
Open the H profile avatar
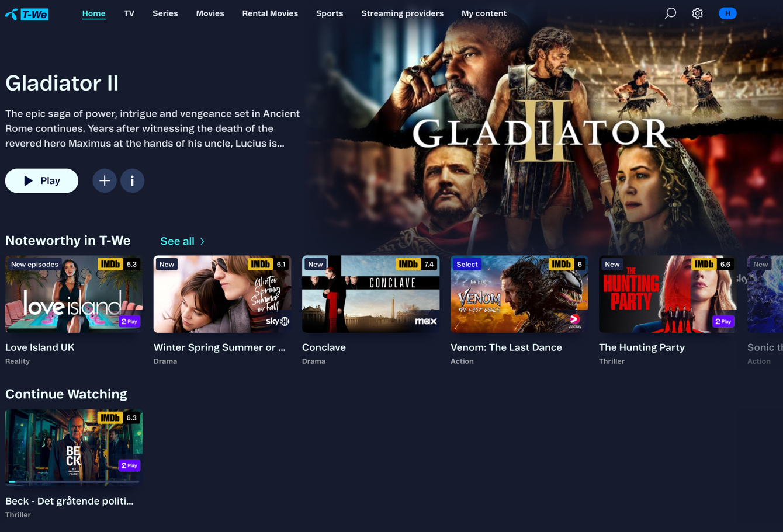727,13
